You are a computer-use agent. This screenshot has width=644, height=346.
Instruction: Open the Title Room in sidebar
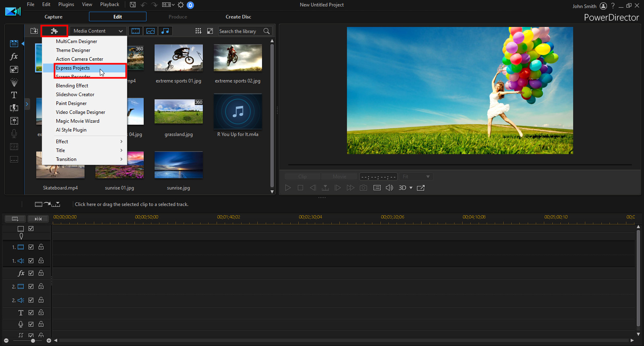[x=14, y=95]
